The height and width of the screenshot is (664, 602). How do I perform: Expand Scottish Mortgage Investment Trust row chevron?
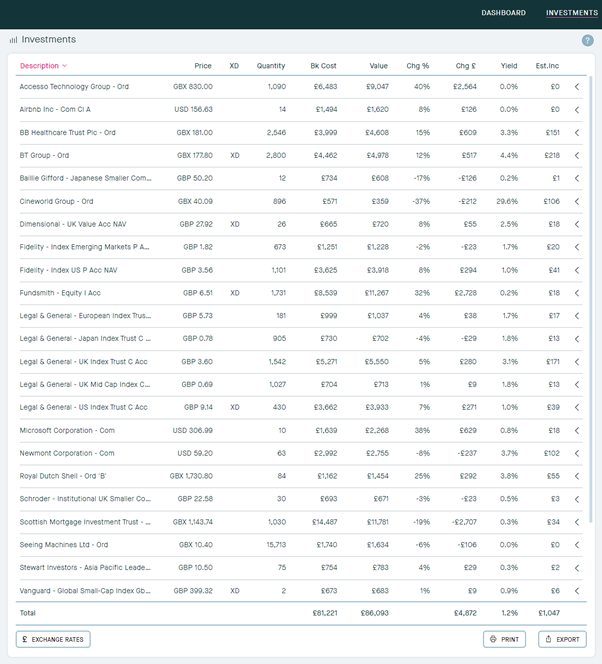(577, 522)
